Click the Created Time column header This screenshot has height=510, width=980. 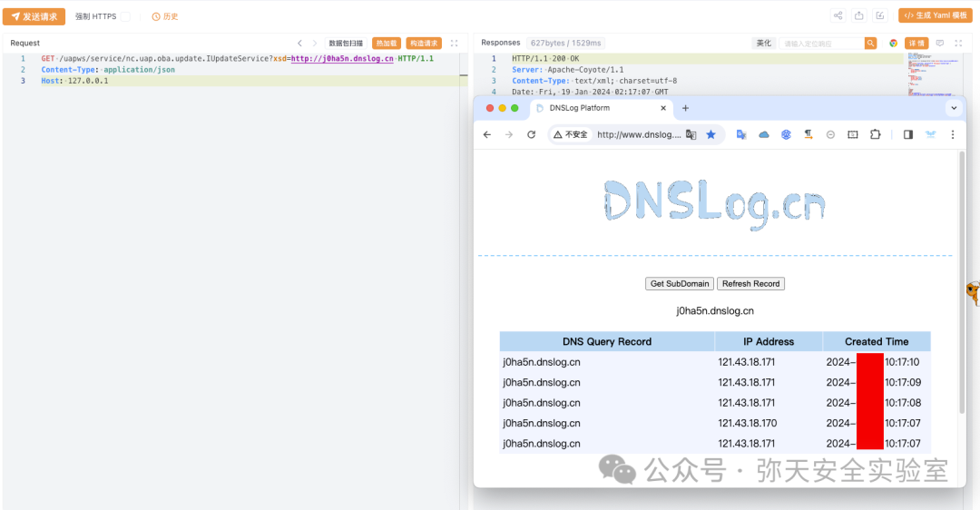click(877, 341)
